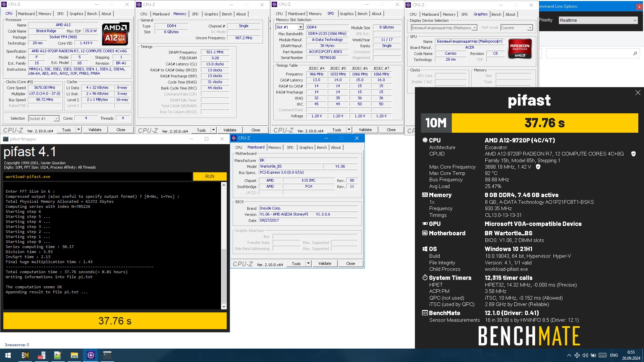The height and width of the screenshot is (362, 644).
Task: Click the Radeon Graphics logo in CPU-Z
Action: [x=520, y=49]
